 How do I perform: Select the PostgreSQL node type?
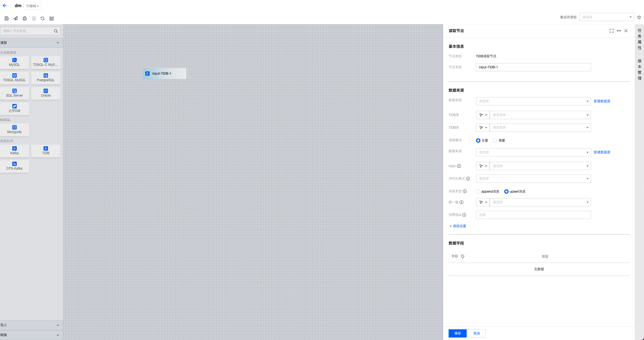(x=46, y=78)
